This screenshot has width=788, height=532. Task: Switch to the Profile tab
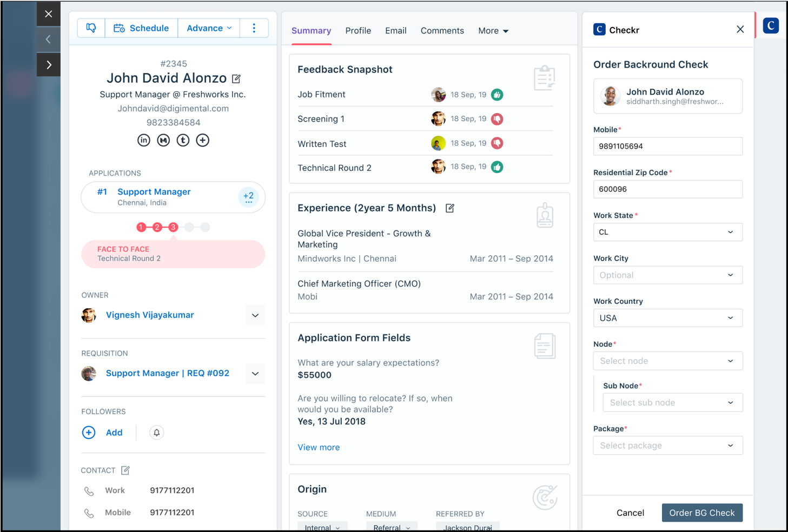[358, 31]
